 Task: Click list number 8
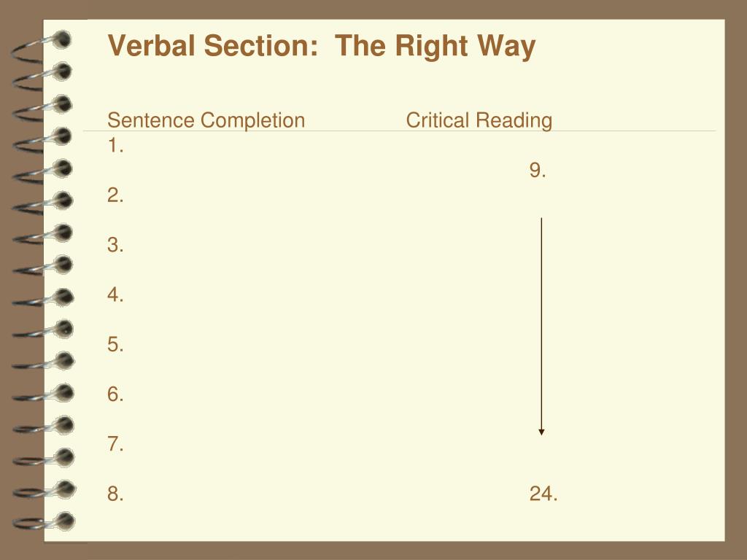pyautogui.click(x=115, y=494)
